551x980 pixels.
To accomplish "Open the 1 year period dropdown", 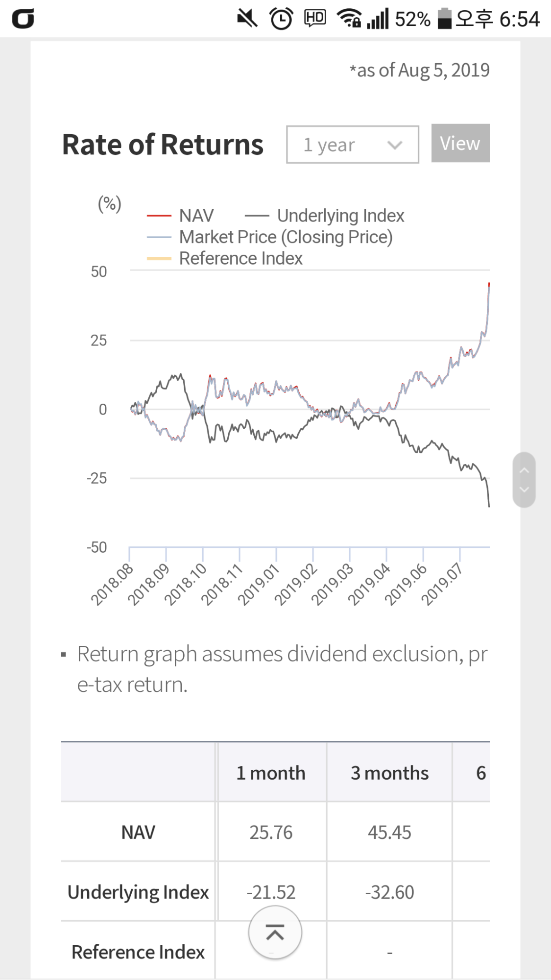I will click(352, 145).
